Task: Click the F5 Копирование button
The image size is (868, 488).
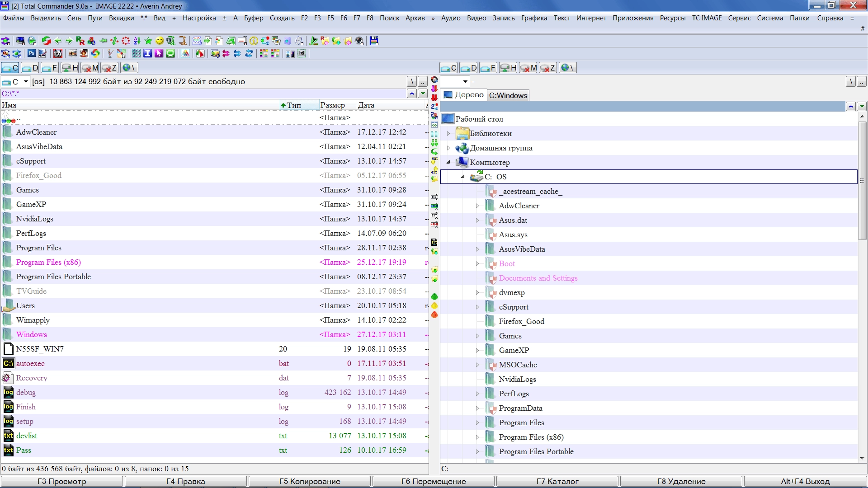Action: [x=310, y=481]
